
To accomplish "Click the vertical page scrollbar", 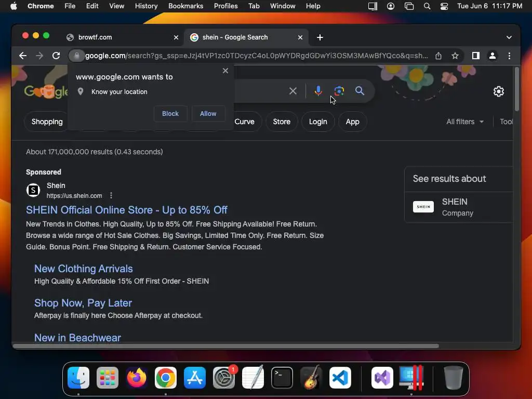I will 517,89.
